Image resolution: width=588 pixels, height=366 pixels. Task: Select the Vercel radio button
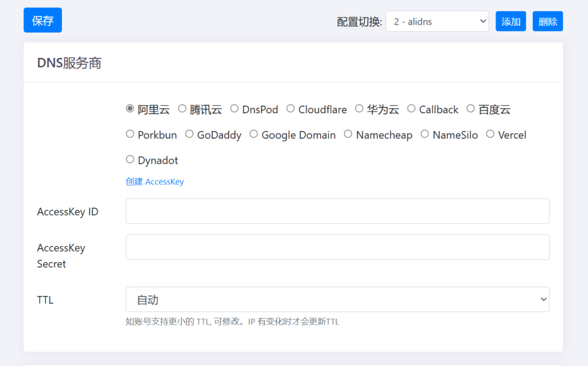[490, 134]
